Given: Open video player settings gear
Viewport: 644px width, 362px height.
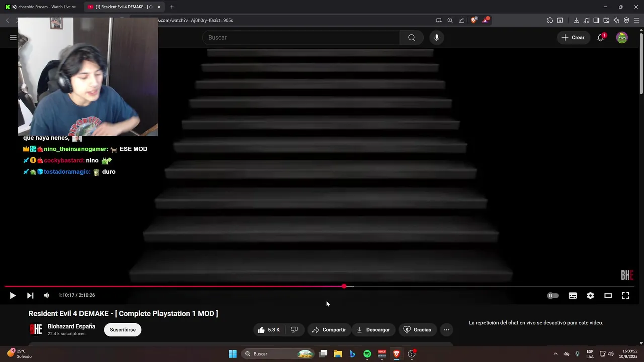Looking at the screenshot, I should click(590, 296).
